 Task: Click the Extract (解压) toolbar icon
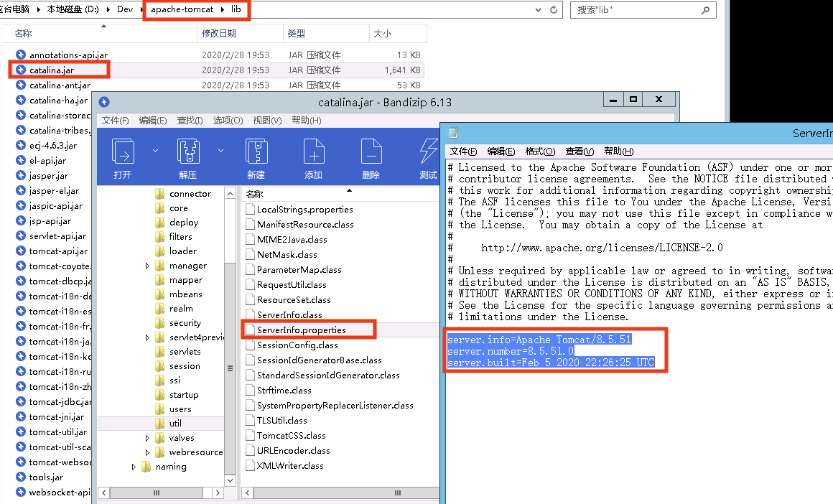tap(188, 151)
